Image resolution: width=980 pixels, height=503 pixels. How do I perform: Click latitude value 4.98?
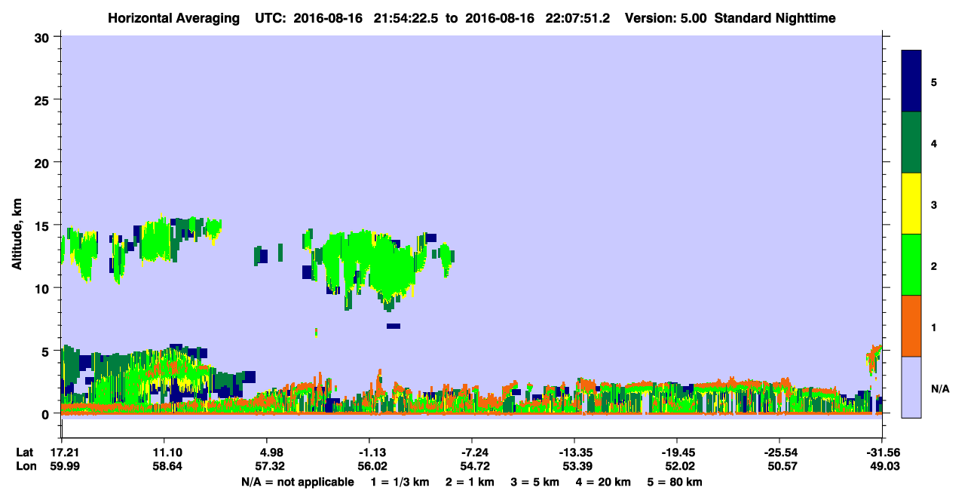271,452
